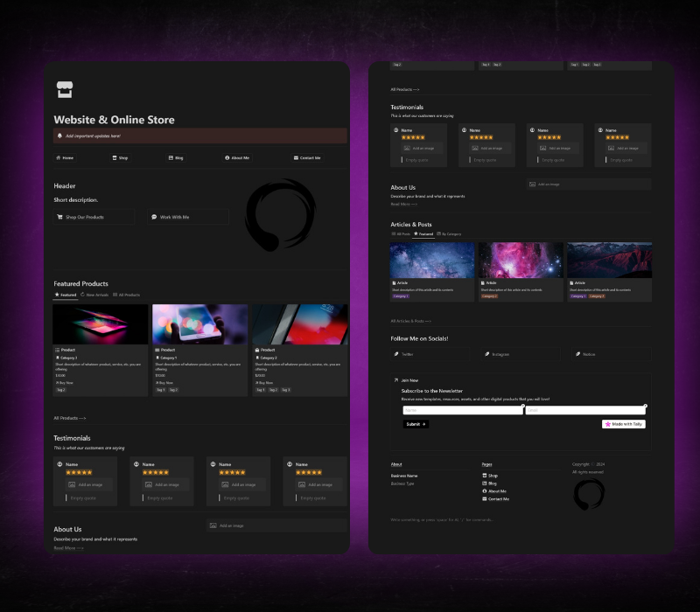
Task: Click Add an image beside About Us in right panel
Action: [x=589, y=184]
